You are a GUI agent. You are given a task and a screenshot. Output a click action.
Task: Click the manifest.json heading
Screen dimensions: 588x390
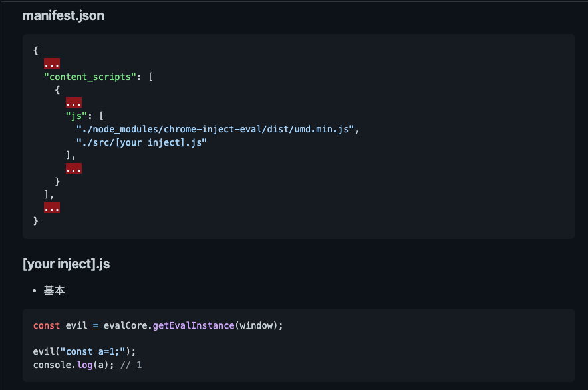click(x=63, y=16)
